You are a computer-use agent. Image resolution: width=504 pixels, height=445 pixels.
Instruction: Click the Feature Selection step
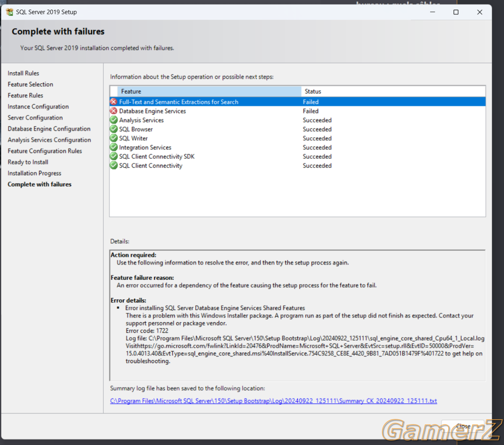point(30,84)
